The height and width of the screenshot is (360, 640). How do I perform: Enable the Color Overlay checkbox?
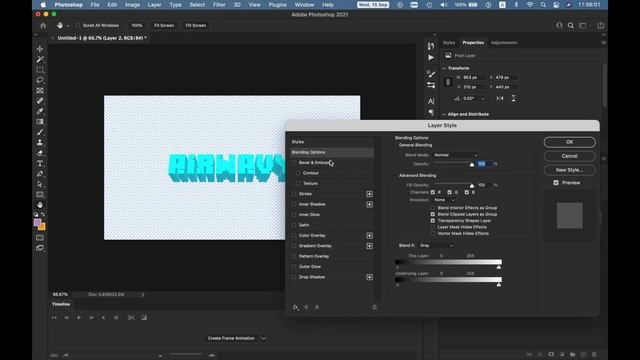tap(294, 236)
